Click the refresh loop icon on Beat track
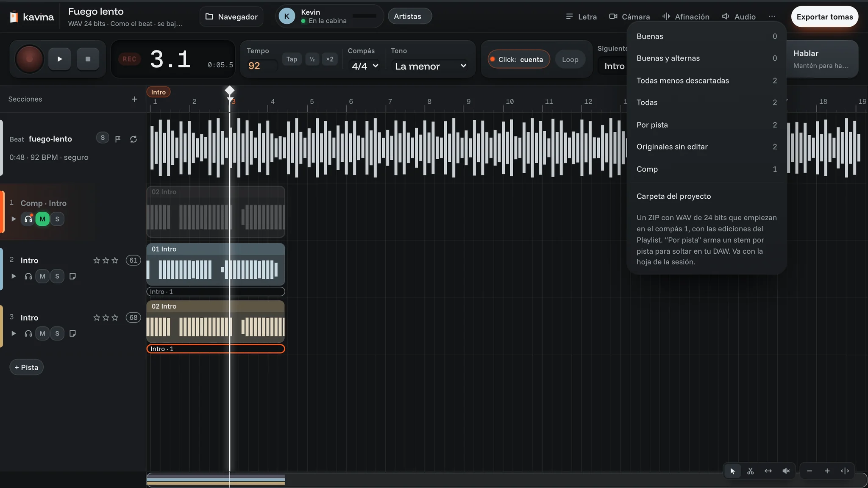Viewport: 868px width, 488px height. point(134,139)
